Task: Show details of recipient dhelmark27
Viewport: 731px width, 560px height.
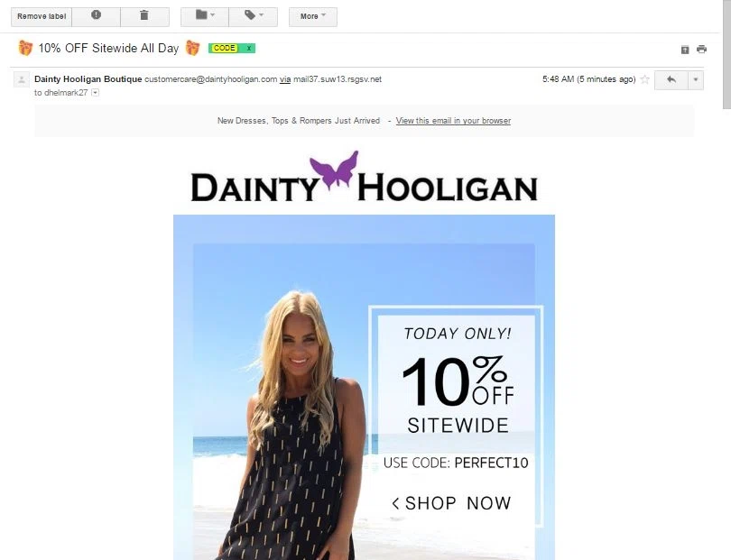Action: (95, 93)
